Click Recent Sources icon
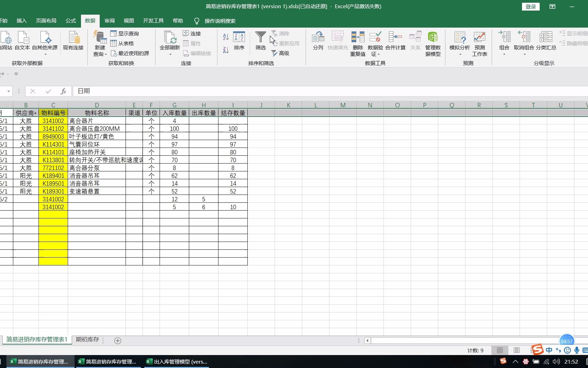This screenshot has width=588, height=368. (x=114, y=53)
